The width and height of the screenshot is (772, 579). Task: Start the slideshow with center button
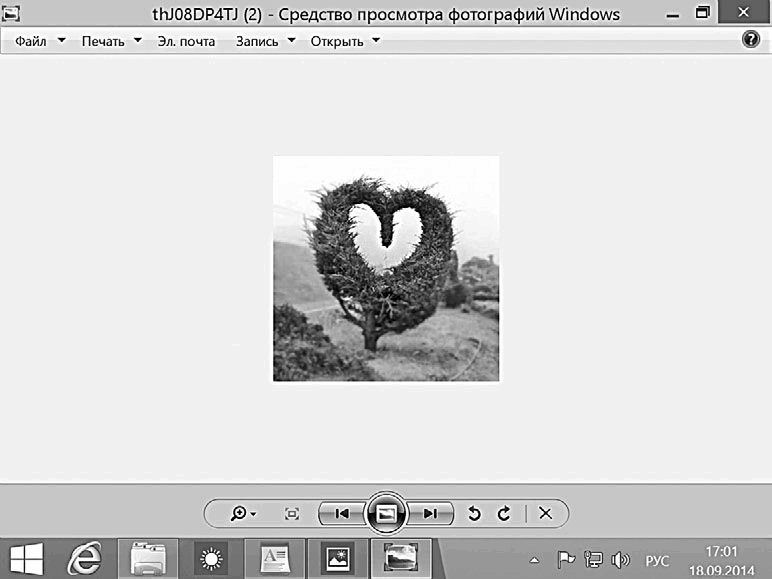pyautogui.click(x=386, y=513)
